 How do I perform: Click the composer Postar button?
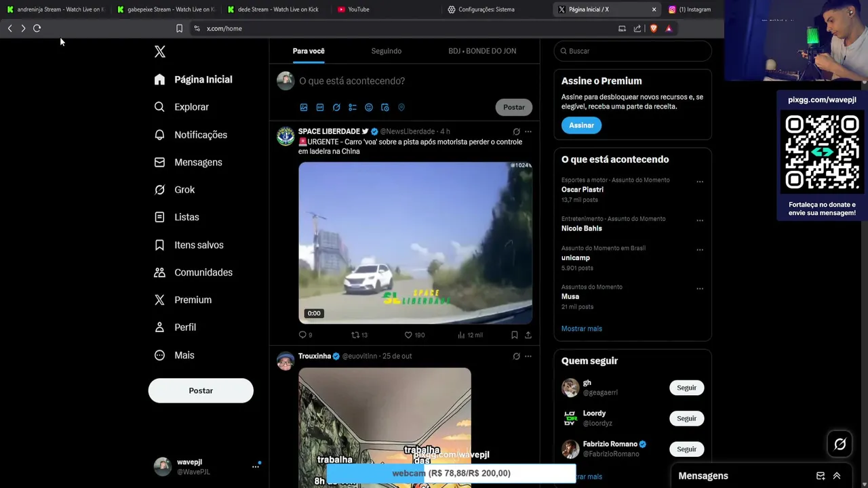514,107
